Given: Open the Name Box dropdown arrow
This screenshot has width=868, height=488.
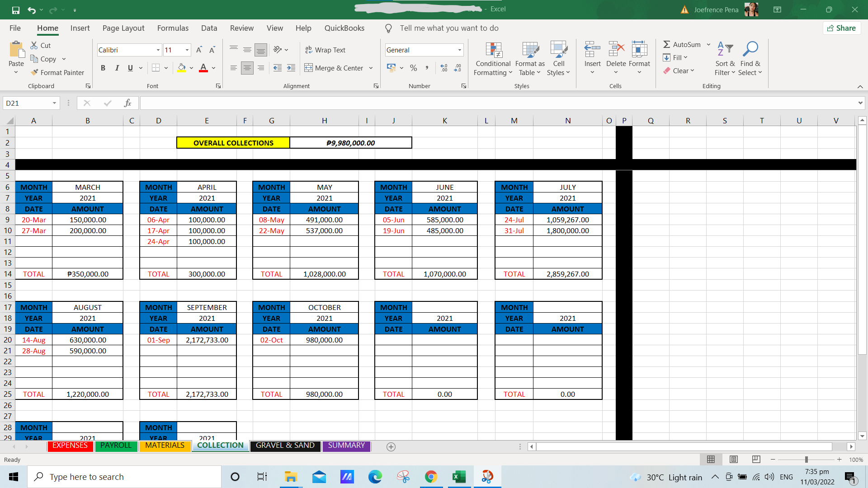Looking at the screenshot, I should (x=54, y=103).
